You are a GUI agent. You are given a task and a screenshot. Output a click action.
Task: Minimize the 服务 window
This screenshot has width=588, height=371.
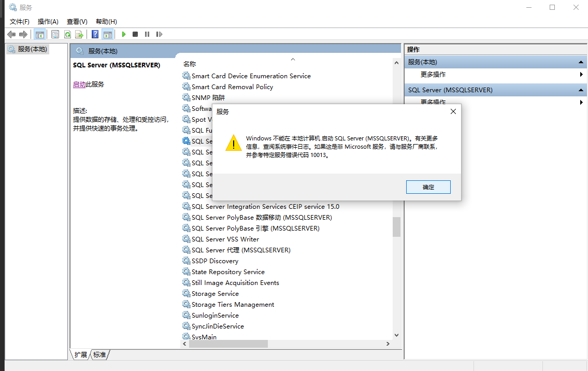coord(529,7)
